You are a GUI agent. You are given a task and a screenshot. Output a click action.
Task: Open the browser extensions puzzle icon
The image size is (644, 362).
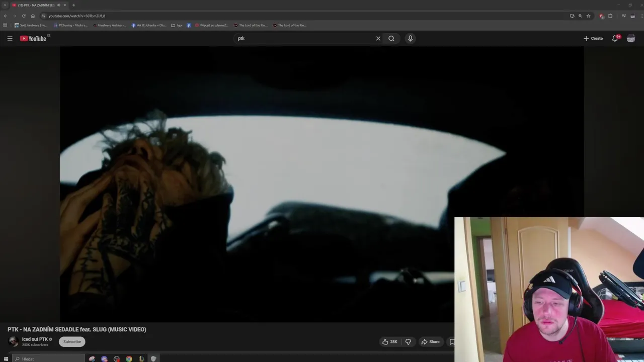pos(610,16)
